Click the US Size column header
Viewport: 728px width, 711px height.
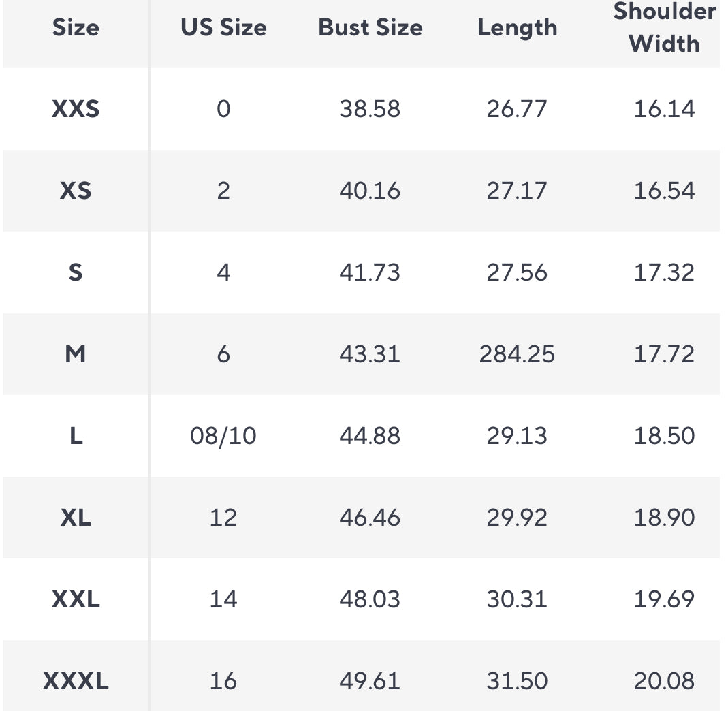click(x=223, y=28)
